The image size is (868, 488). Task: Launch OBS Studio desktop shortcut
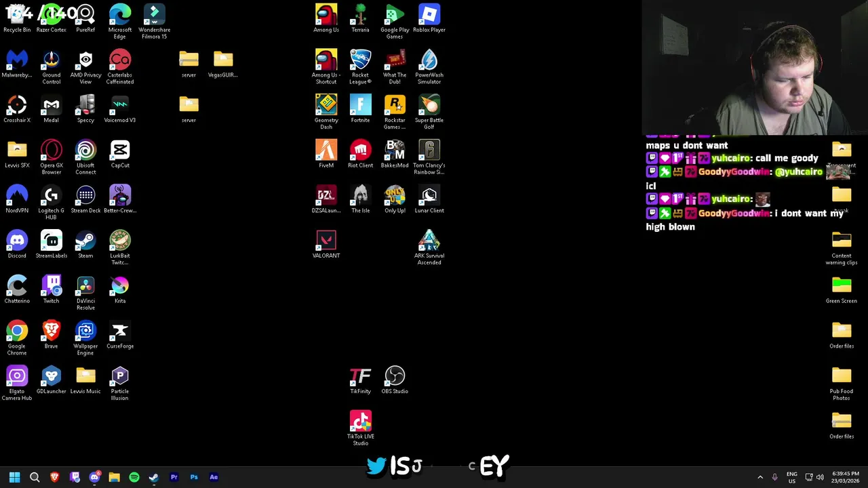(x=395, y=381)
